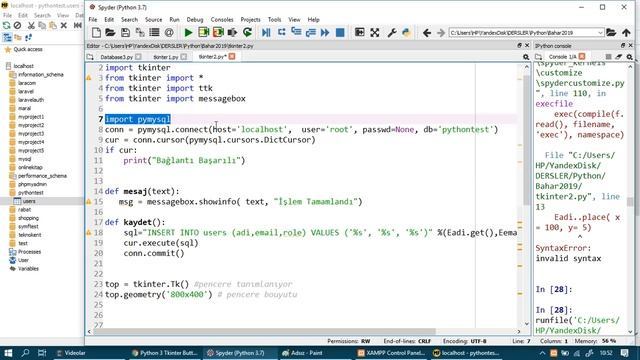Close the Database3.py tab
This screenshot has width=640, height=360.
138,57
